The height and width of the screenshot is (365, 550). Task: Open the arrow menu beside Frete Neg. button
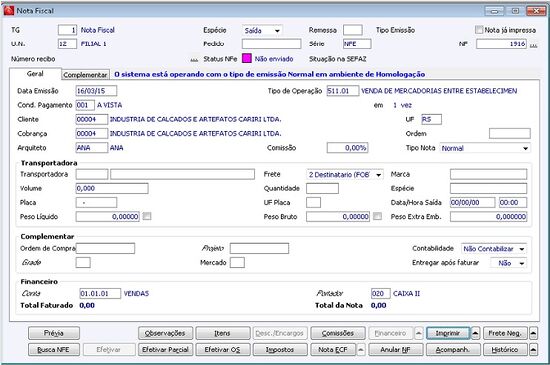tap(533, 333)
